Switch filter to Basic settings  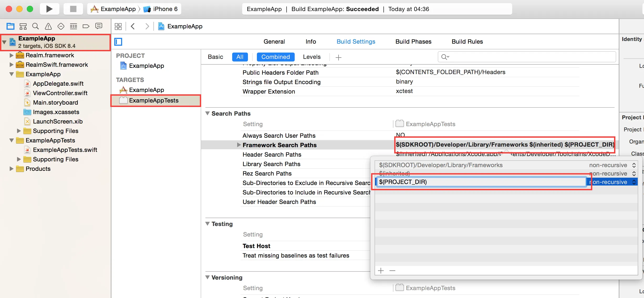click(215, 57)
